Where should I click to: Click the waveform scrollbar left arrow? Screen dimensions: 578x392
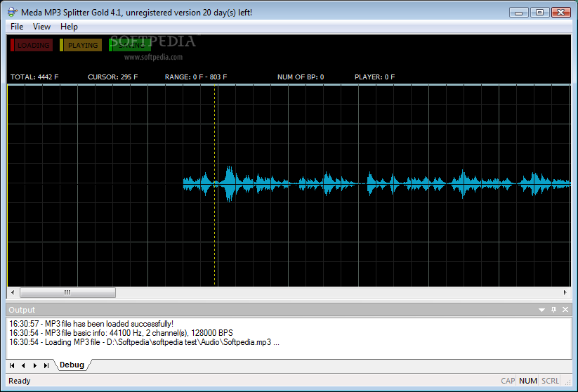click(x=13, y=292)
